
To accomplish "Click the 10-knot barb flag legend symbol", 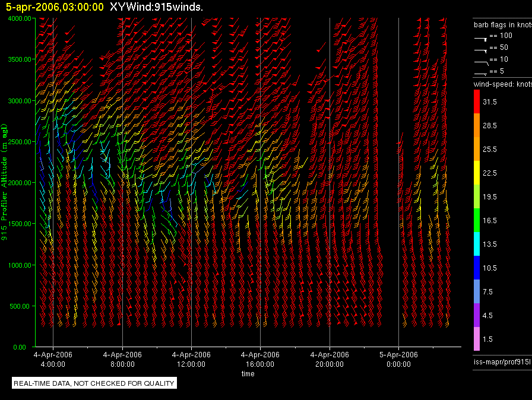I will click(x=481, y=61).
